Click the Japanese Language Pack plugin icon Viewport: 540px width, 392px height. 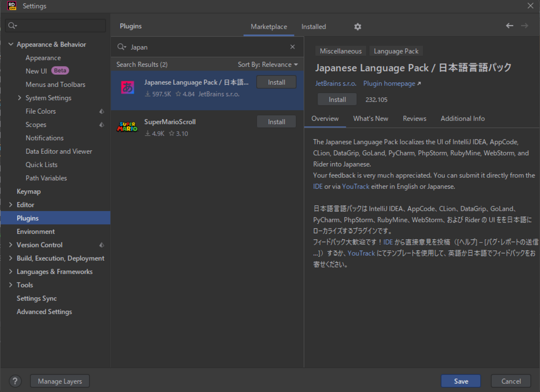tap(128, 88)
